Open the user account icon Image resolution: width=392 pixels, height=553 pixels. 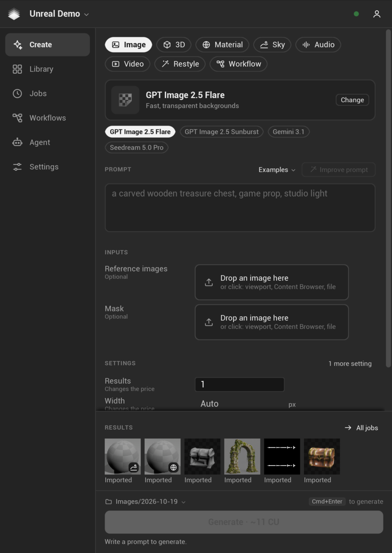[377, 14]
